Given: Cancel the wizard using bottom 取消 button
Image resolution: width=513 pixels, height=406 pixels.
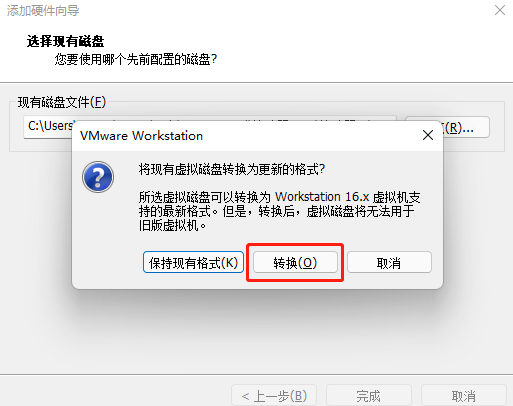Looking at the screenshot, I should [464, 396].
